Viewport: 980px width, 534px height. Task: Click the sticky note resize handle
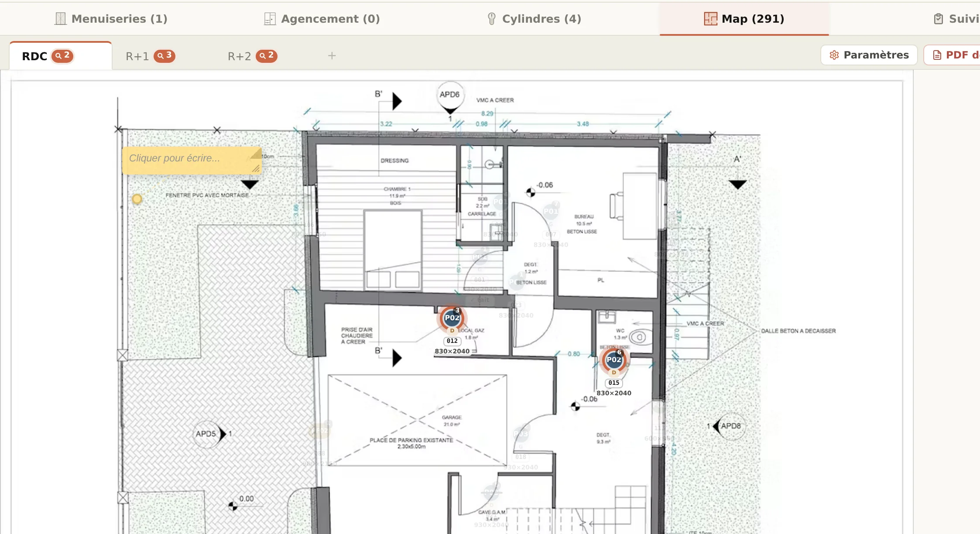[x=256, y=169]
